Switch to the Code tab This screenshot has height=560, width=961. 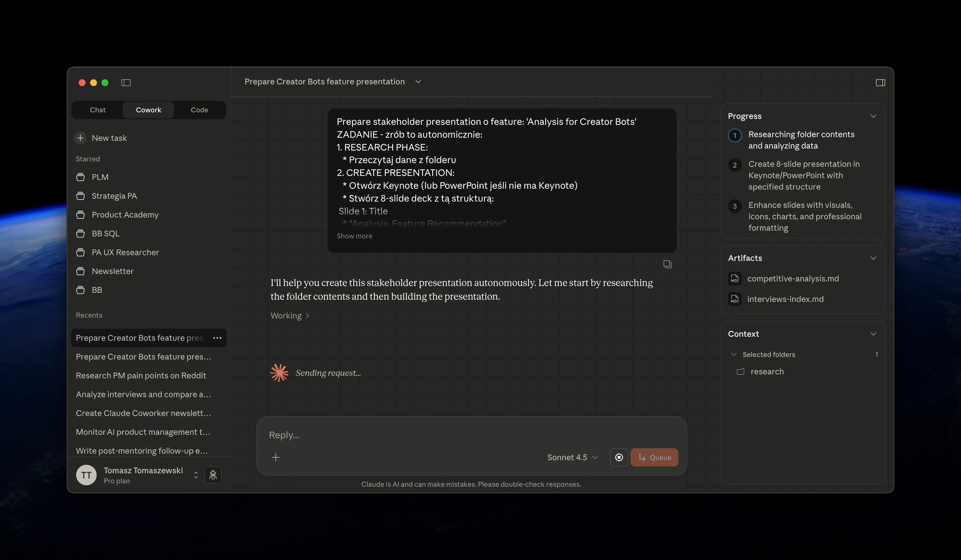pos(199,110)
